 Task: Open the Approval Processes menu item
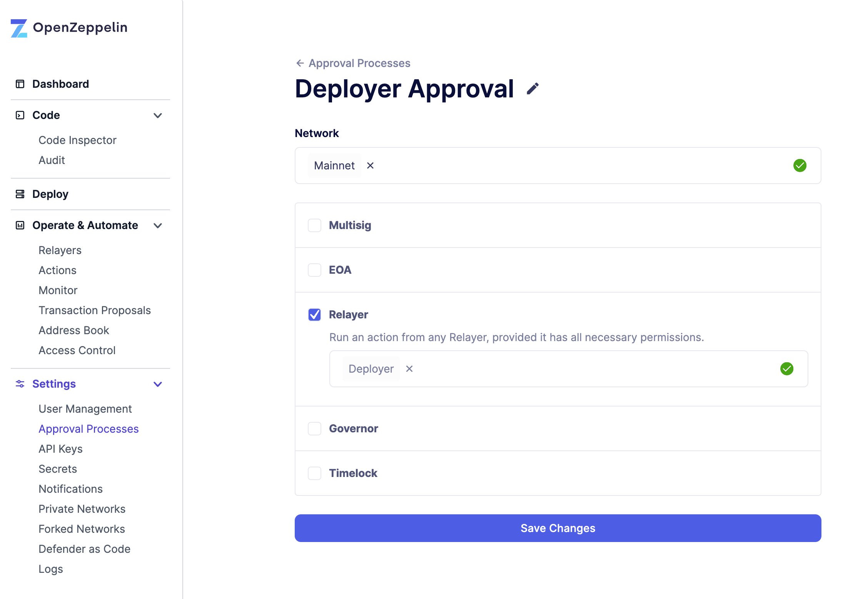tap(88, 428)
